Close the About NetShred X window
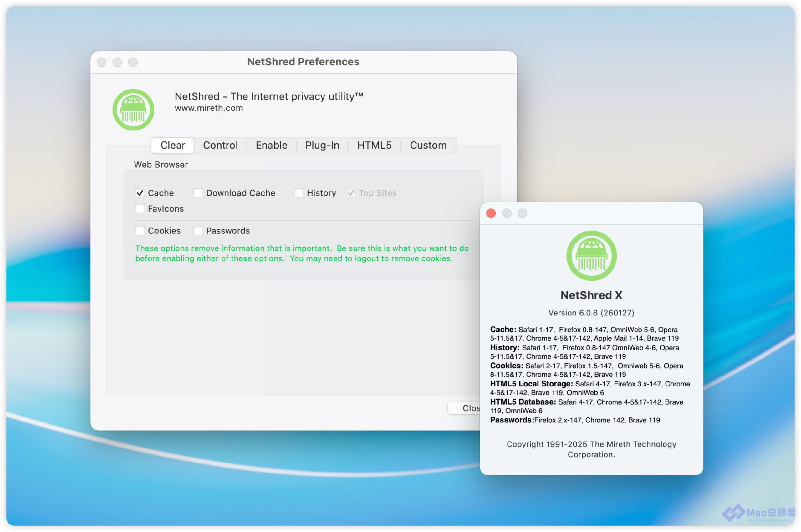The image size is (801, 532). [x=491, y=213]
